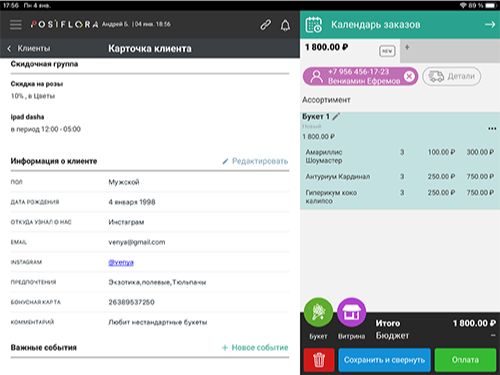Add a new order tab with plus
This screenshot has height=375, width=500.
tap(407, 47)
